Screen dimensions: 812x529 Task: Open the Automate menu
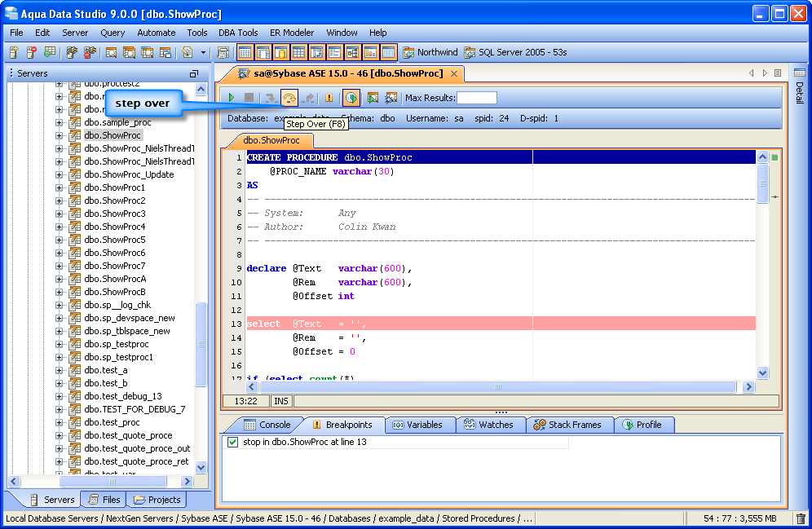pyautogui.click(x=156, y=33)
